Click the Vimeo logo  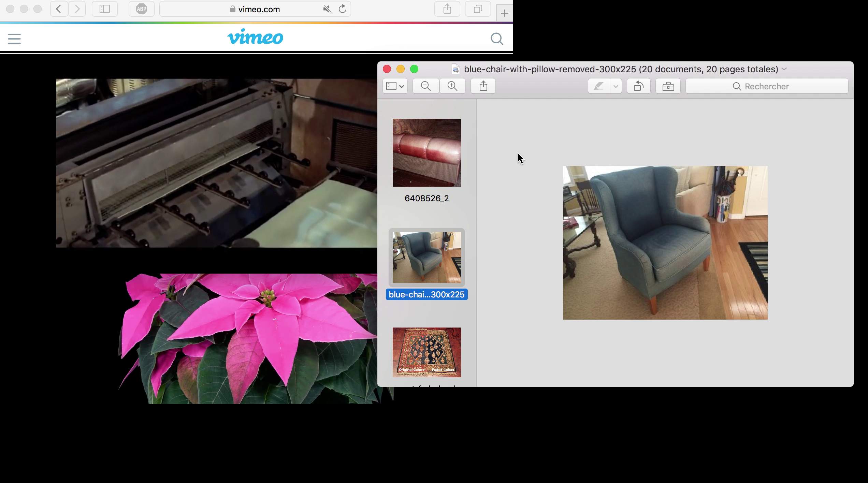point(255,37)
